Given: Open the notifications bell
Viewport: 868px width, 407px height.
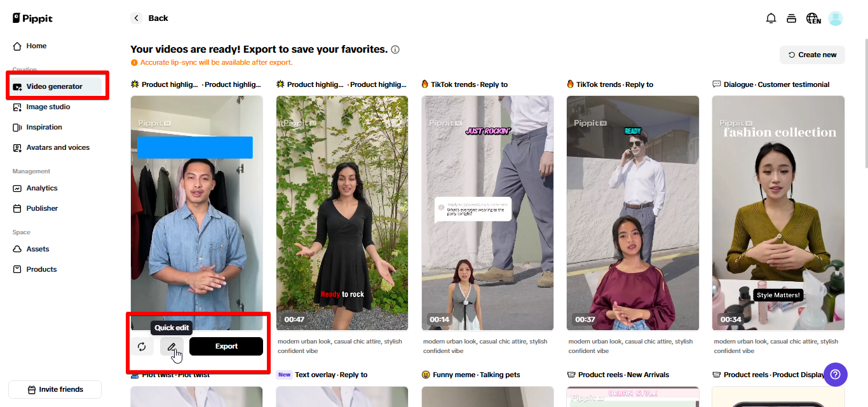Looking at the screenshot, I should (771, 18).
